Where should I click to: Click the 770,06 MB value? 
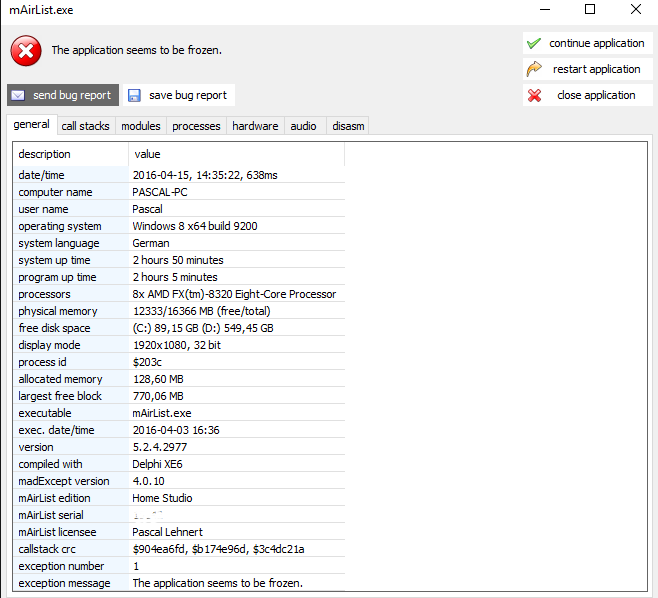158,396
